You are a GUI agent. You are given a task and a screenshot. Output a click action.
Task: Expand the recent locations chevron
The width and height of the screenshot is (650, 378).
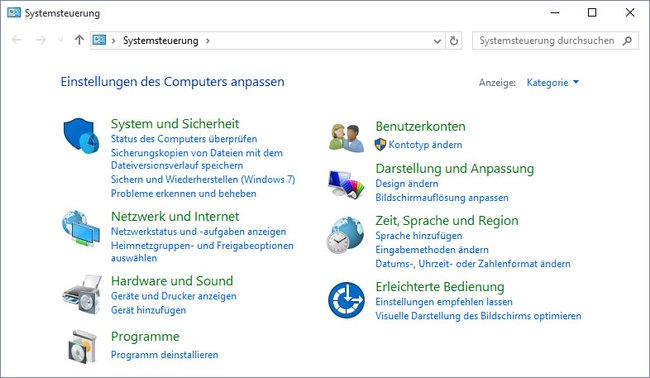(61, 40)
